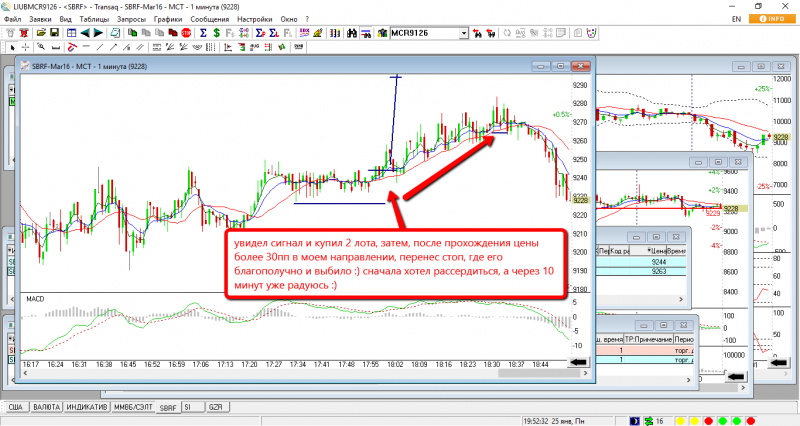Select the ruler measurement tool
Image resolution: width=800 pixels, height=426 pixels.
[x=56, y=47]
